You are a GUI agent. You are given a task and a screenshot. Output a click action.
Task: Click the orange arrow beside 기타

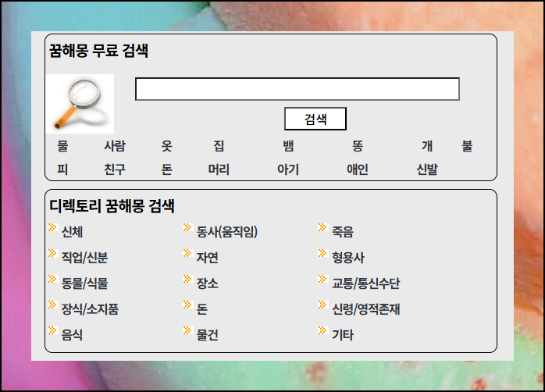(x=323, y=330)
